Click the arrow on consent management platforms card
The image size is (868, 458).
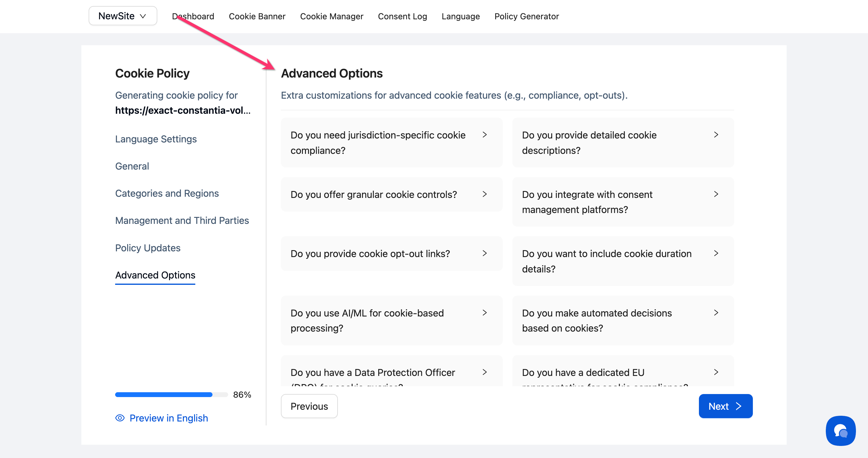coord(716,194)
